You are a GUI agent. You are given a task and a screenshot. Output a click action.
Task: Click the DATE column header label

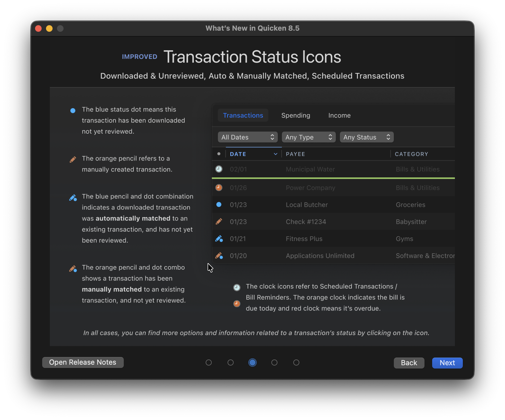tap(238, 154)
